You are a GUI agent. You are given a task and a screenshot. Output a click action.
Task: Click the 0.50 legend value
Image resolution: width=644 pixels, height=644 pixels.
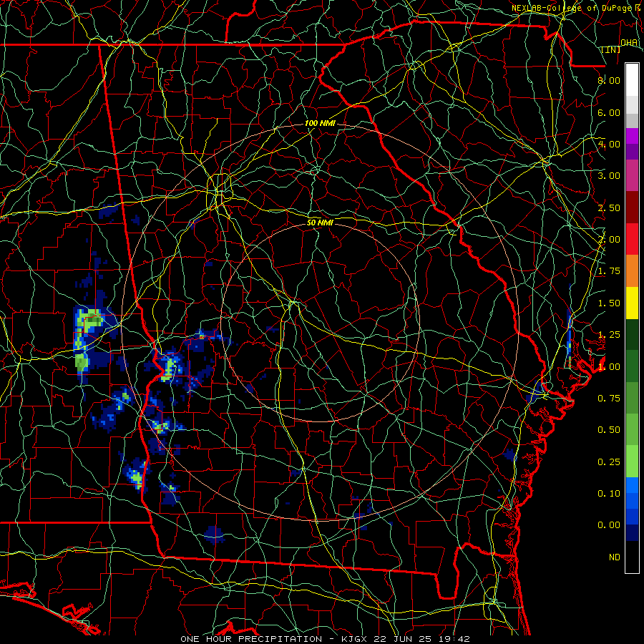[x=609, y=430]
